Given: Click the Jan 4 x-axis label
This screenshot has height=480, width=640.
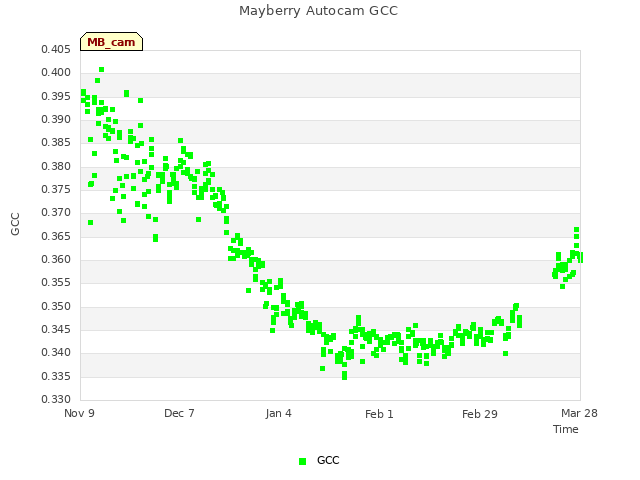Looking at the screenshot, I should tap(278, 413).
